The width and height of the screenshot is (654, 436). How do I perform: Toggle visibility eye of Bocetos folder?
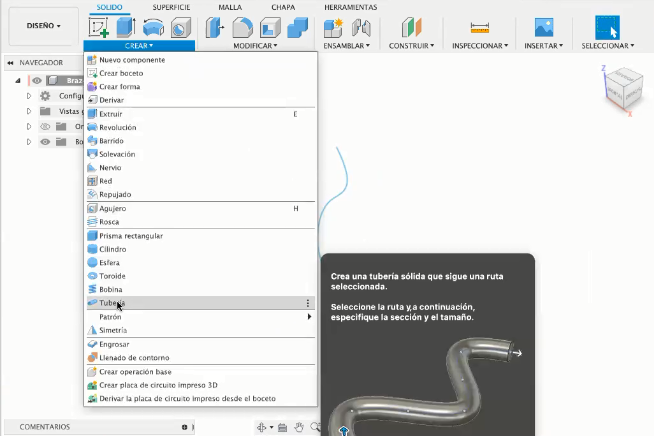(45, 142)
